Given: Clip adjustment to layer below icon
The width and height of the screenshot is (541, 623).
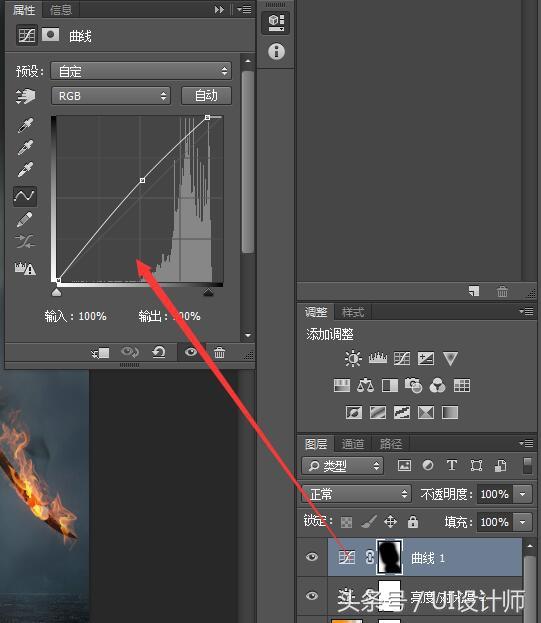Looking at the screenshot, I should [x=100, y=352].
